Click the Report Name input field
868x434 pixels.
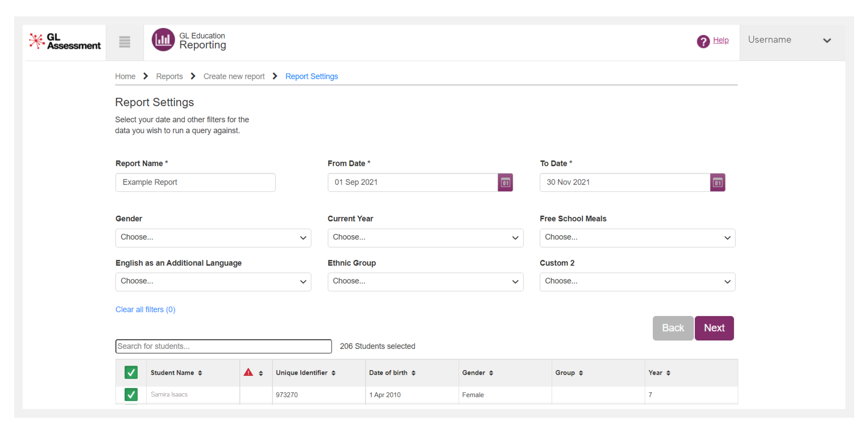(195, 182)
